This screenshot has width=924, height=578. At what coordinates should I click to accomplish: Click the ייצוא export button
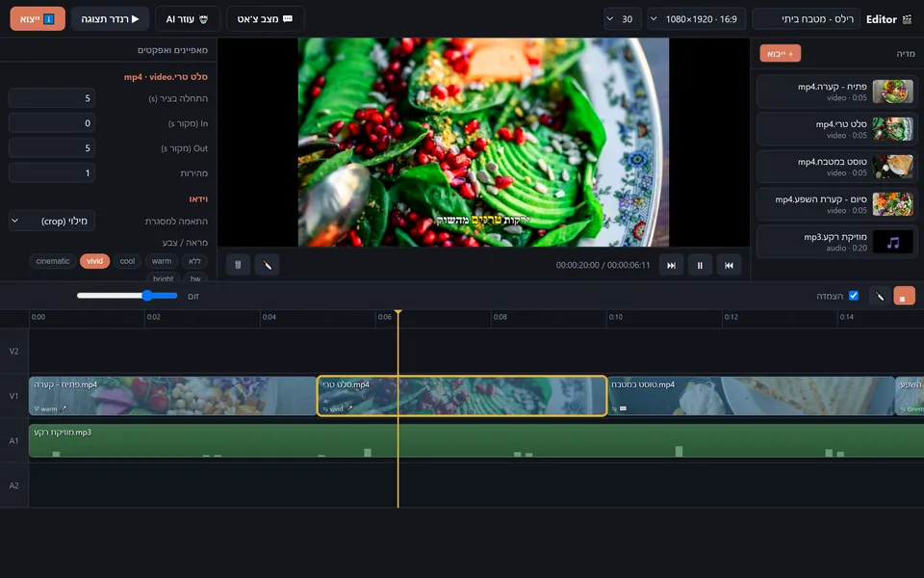[38, 19]
